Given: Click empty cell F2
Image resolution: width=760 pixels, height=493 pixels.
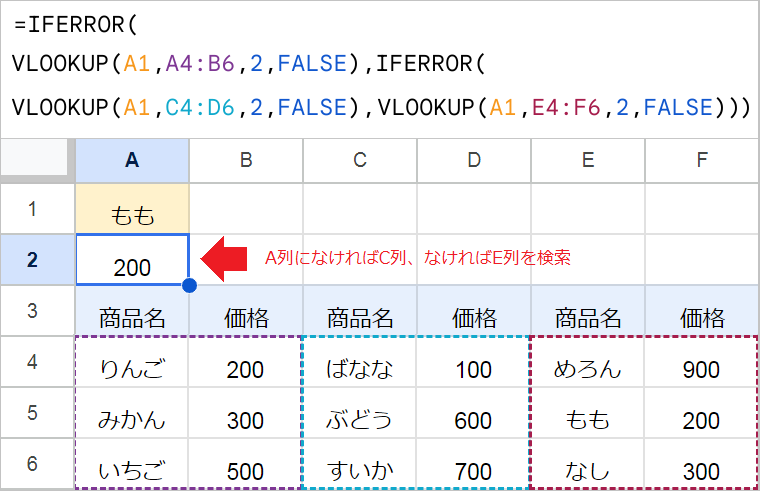Looking at the screenshot, I should 702,260.
